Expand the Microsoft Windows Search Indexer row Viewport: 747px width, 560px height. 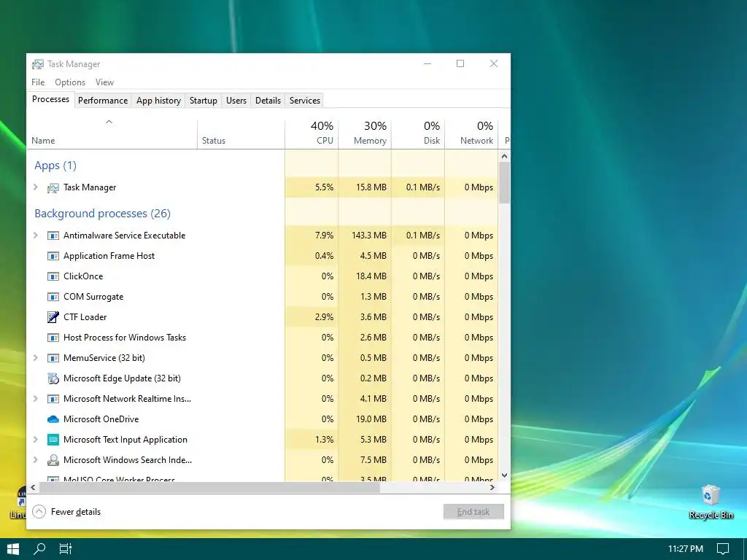[x=35, y=460]
